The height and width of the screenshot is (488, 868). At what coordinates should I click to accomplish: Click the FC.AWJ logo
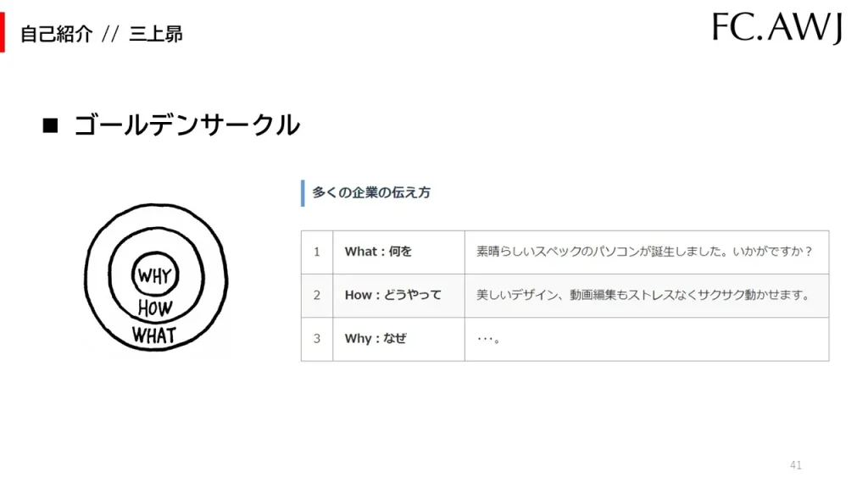776,28
